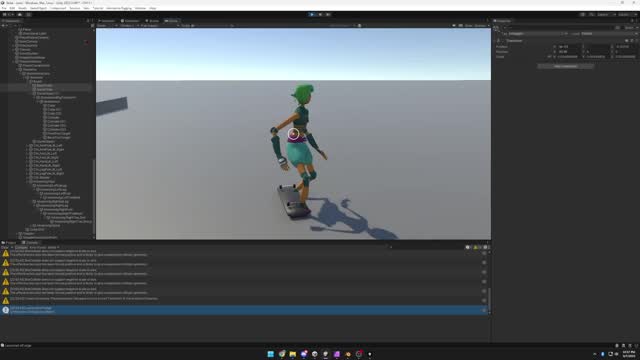Click the Windows Start icon on the taskbar
640x360 pixels.
pos(271,354)
